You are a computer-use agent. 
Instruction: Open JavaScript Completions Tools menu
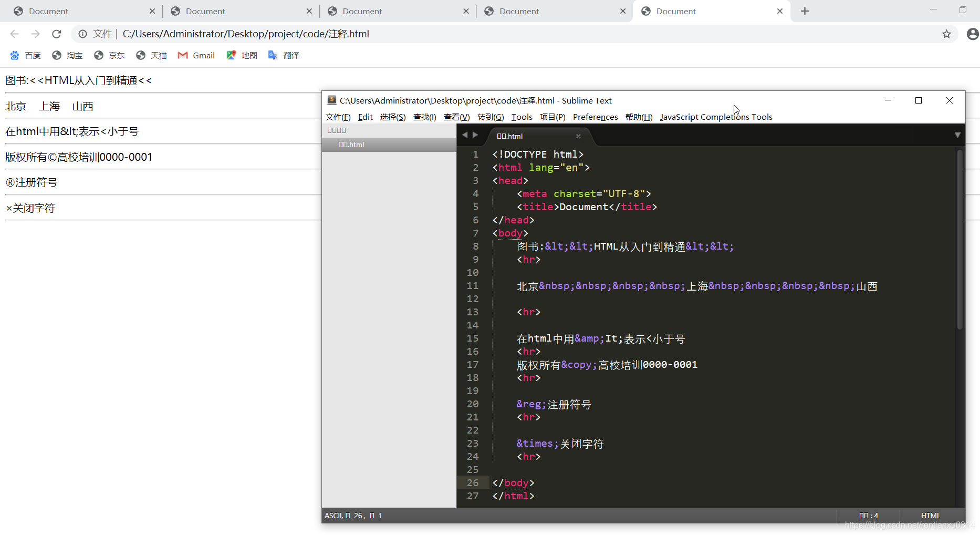point(716,117)
